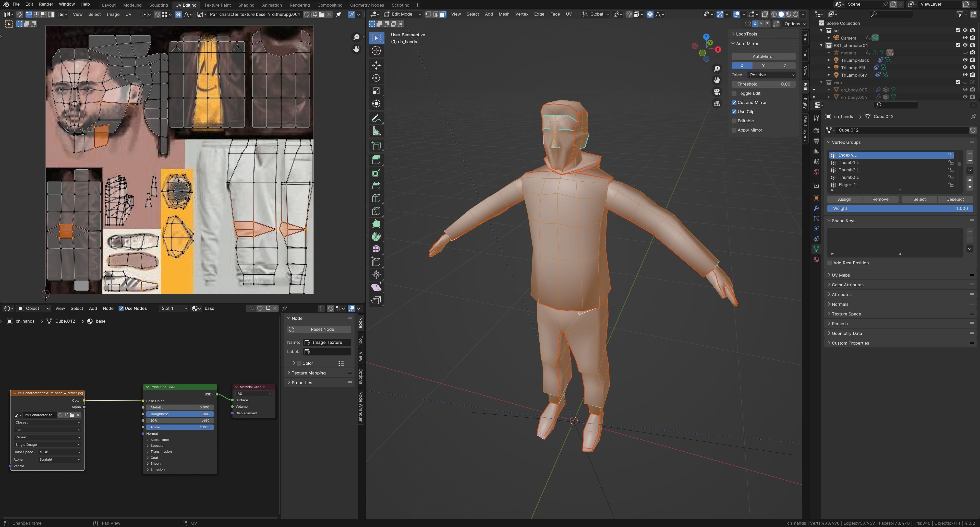Activate the Knife tool
The width and height of the screenshot is (980, 527).
tap(376, 211)
